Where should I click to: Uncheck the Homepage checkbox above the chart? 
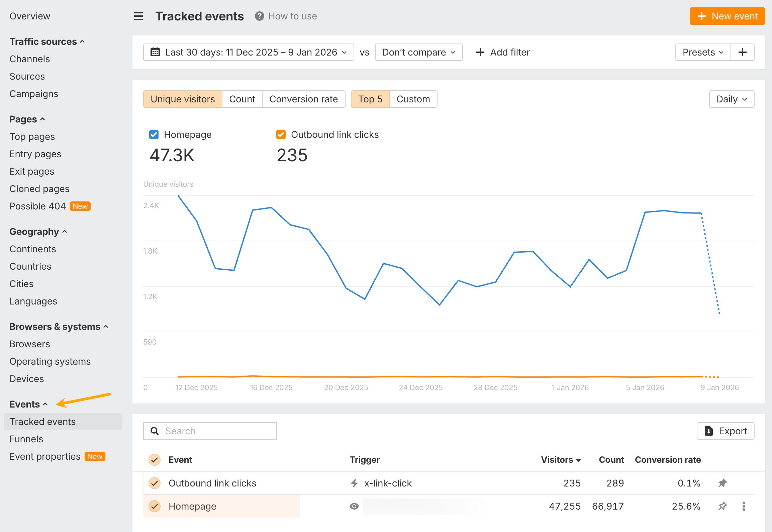coord(154,135)
